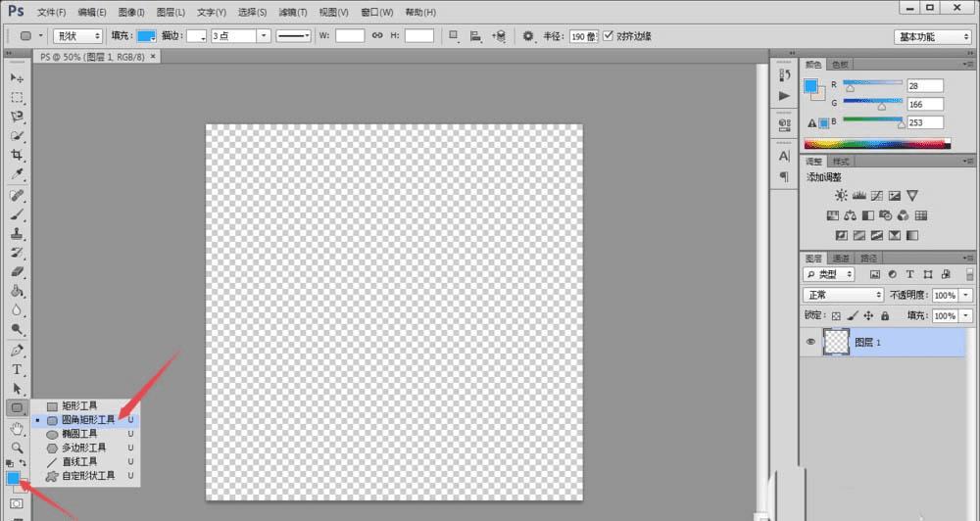The height and width of the screenshot is (521, 980).
Task: Select the History Brush tool
Action: click(x=17, y=253)
